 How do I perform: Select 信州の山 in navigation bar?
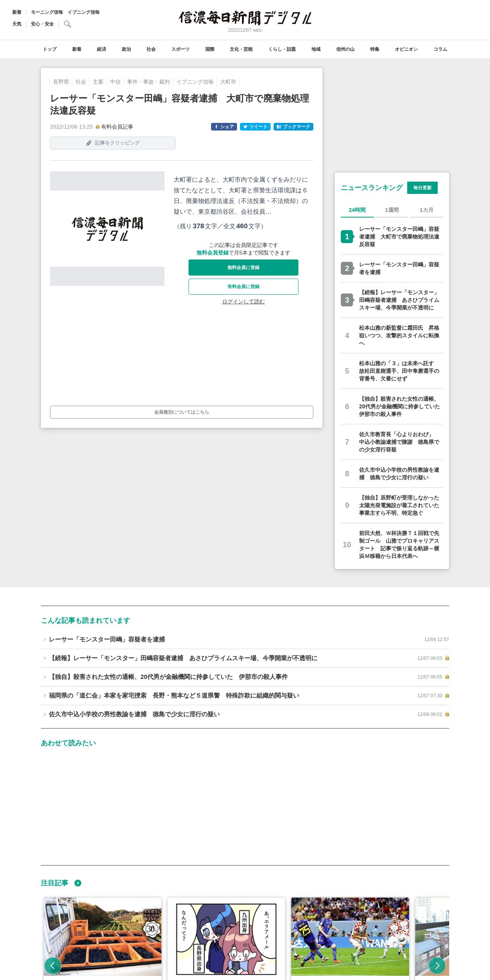click(x=345, y=49)
